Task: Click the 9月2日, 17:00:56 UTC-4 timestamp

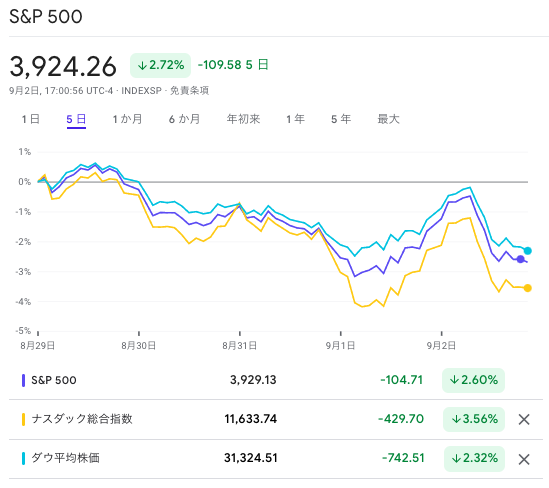Action: tap(61, 91)
